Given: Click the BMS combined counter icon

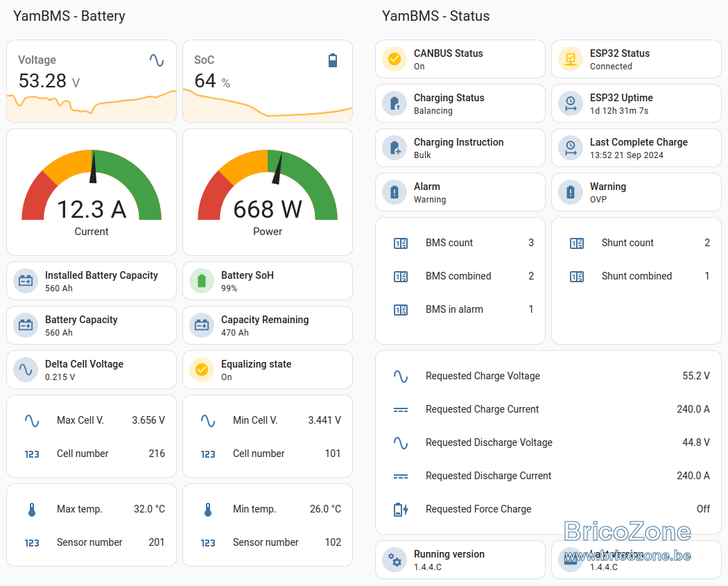Looking at the screenshot, I should pyautogui.click(x=401, y=277).
